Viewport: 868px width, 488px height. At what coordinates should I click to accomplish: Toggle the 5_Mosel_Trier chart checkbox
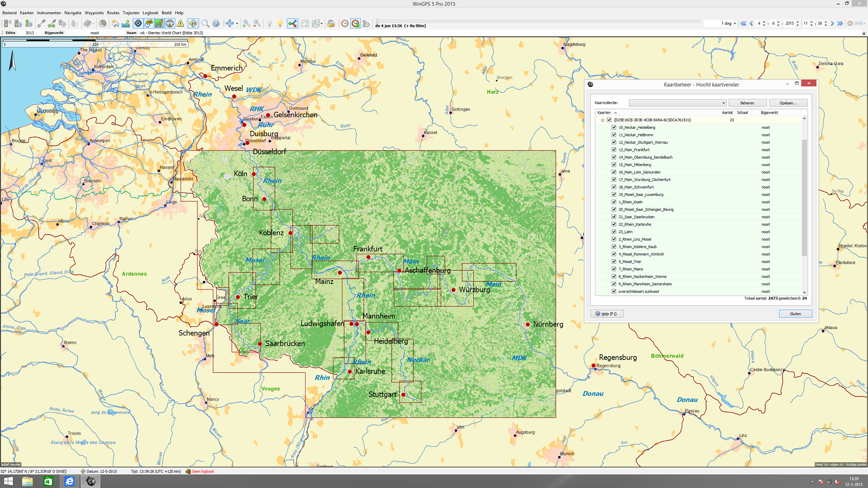point(614,262)
